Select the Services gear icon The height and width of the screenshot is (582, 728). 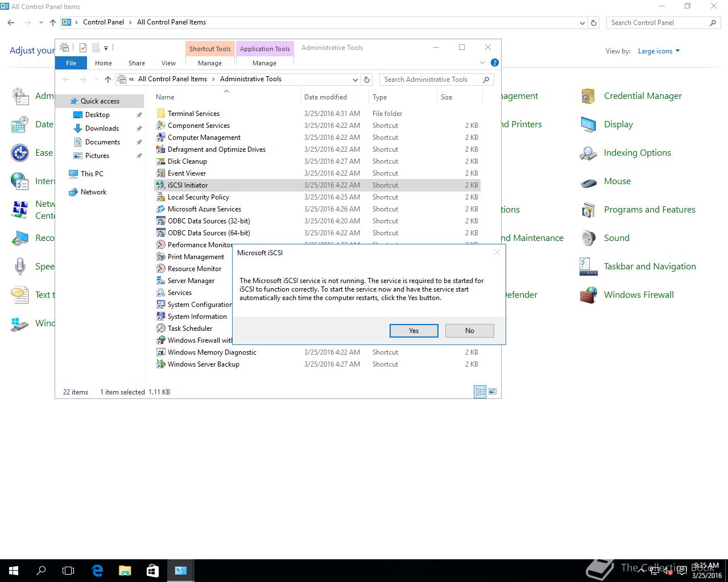161,293
